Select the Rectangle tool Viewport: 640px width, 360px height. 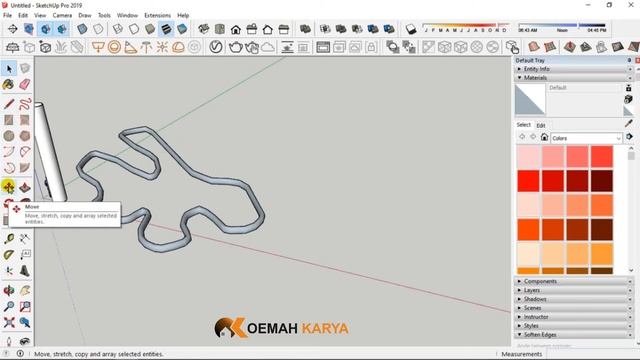point(9,120)
